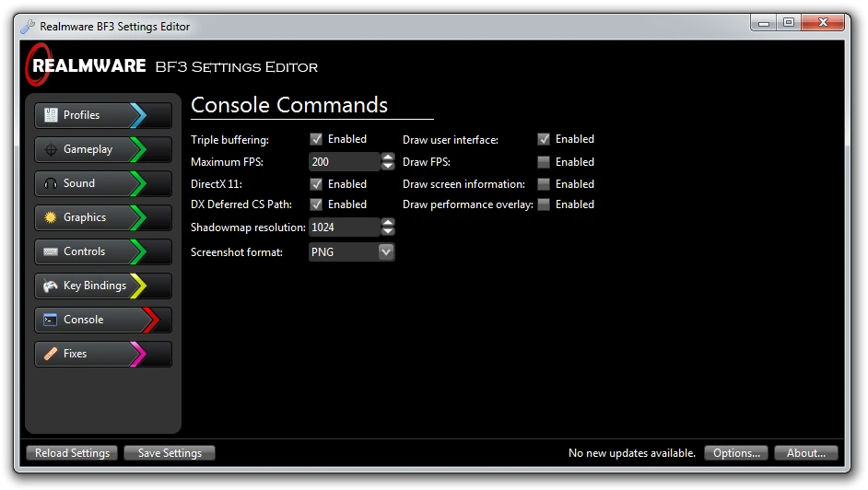The image size is (868, 490).
Task: Click the blue chevron beside Profiles
Action: tap(138, 115)
